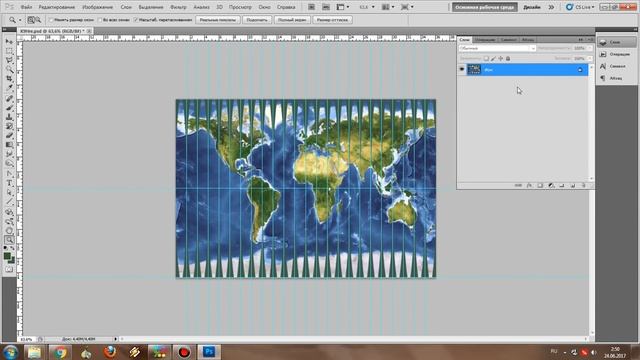
Task: Select the 3D Object Rotate tool
Action: click(x=9, y=212)
